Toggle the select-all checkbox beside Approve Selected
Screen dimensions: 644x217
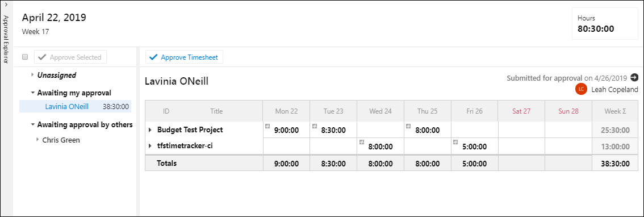25,57
